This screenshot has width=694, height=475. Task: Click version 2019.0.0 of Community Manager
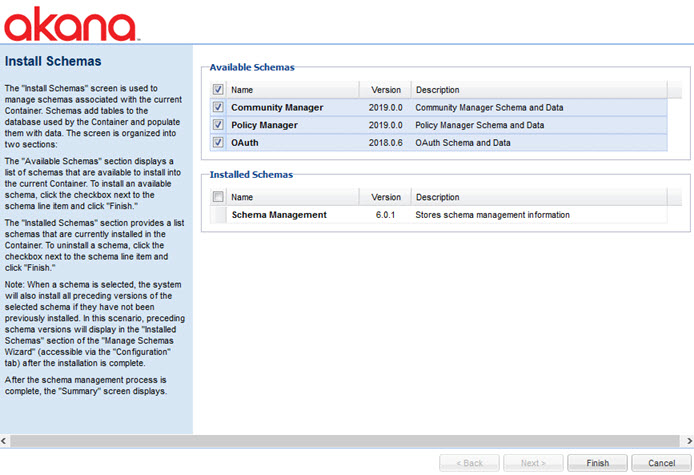(x=386, y=108)
